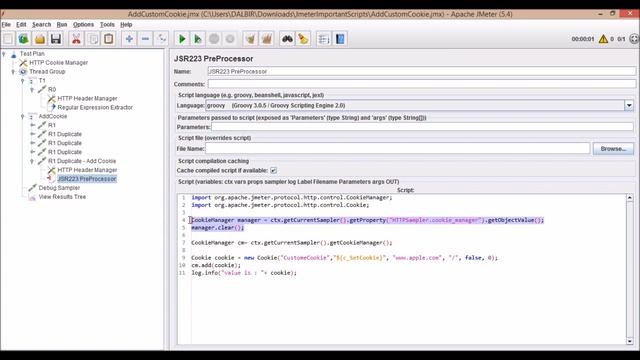The width and height of the screenshot is (640, 360).
Task: Click the yellow warning triangle log icon
Action: pos(603,39)
